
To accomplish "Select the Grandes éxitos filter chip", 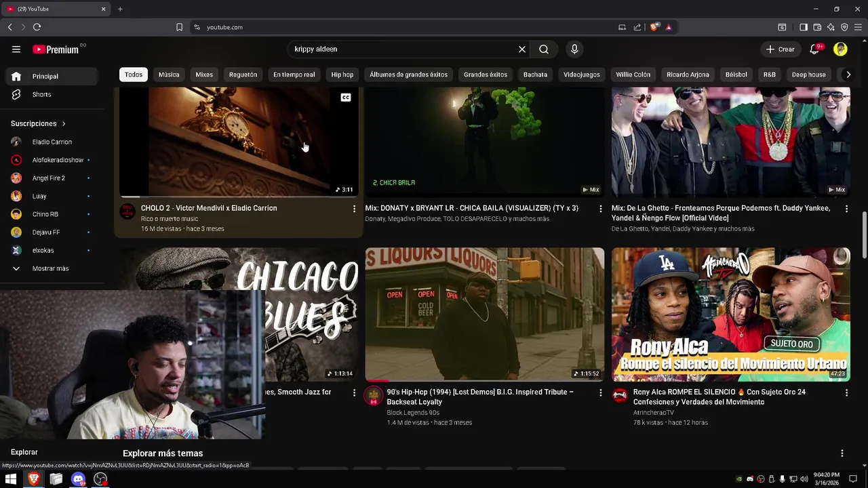I will coord(486,75).
